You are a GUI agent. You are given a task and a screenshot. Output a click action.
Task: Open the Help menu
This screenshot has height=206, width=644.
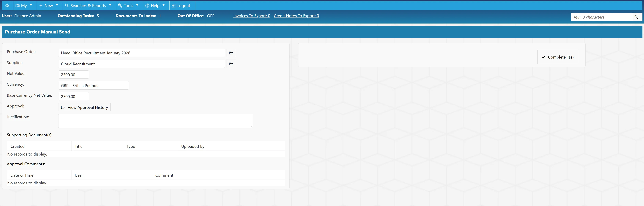[156, 5]
